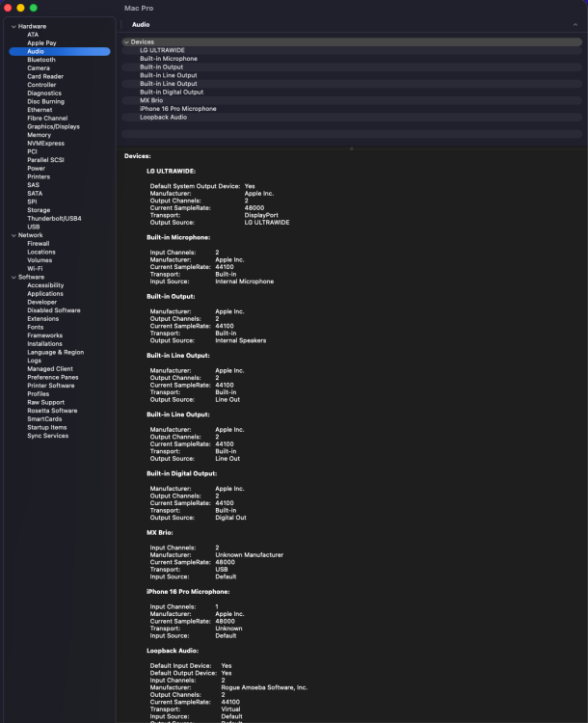The height and width of the screenshot is (723, 588).
Task: Select Built-in Output device row
Action: [x=352, y=67]
